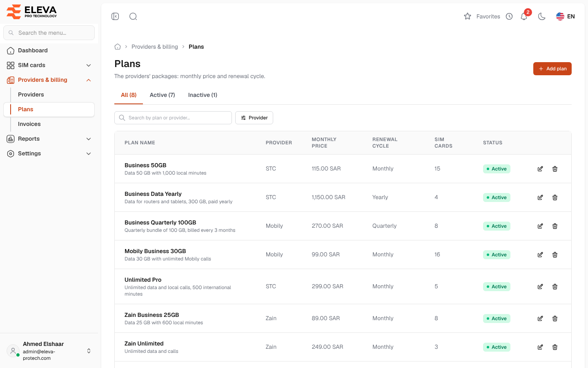The image size is (588, 368).
Task: Delete the Business Data Yearly plan
Action: click(x=555, y=197)
